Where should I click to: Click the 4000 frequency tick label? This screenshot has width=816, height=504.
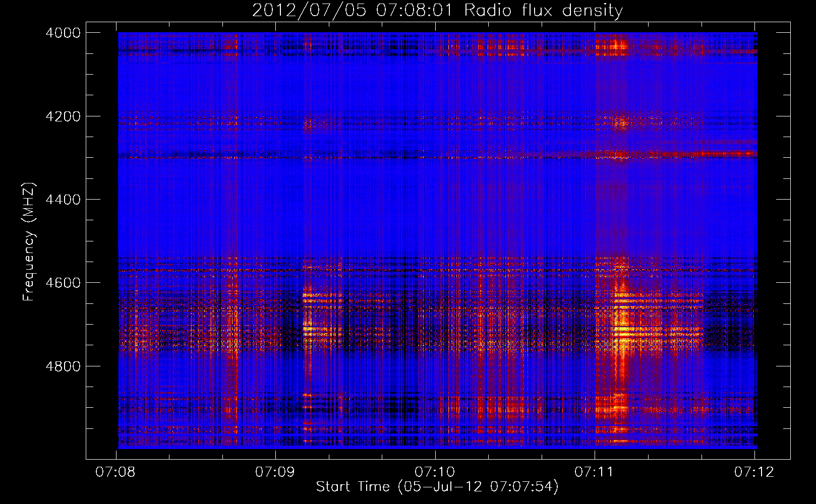point(63,33)
